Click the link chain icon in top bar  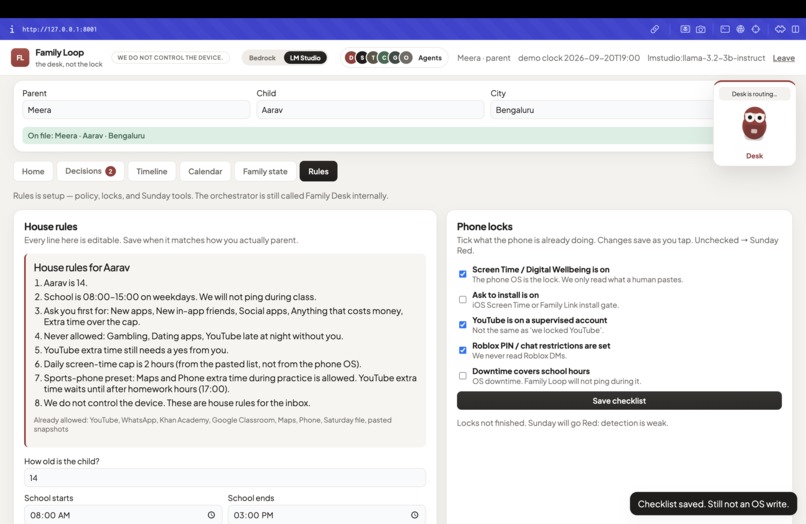(654, 29)
